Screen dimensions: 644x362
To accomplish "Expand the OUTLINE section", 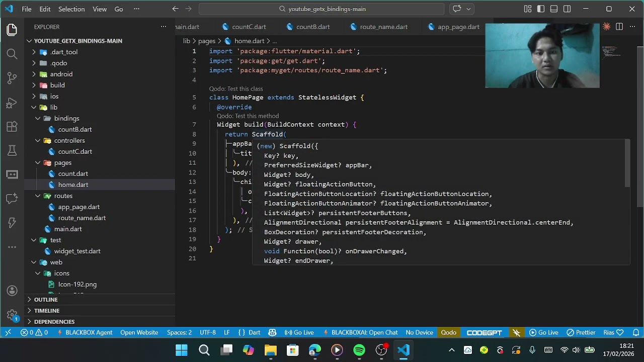I will [x=100, y=300].
